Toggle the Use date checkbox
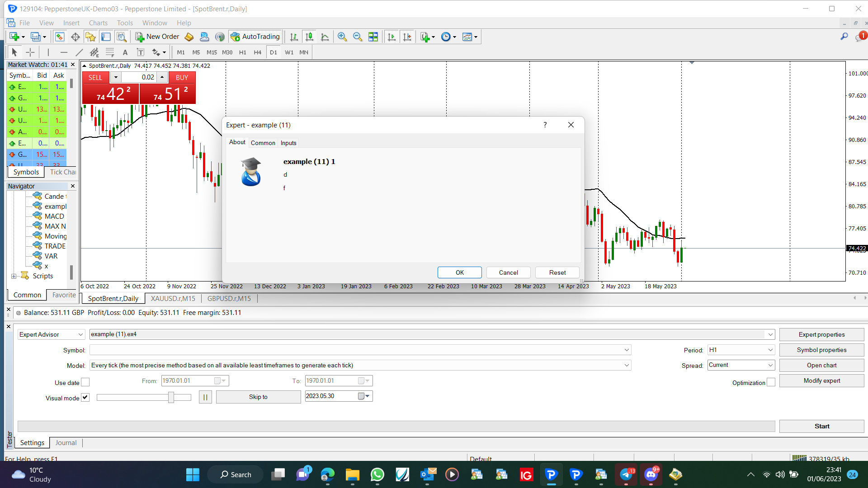This screenshot has width=868, height=488. pyautogui.click(x=85, y=382)
